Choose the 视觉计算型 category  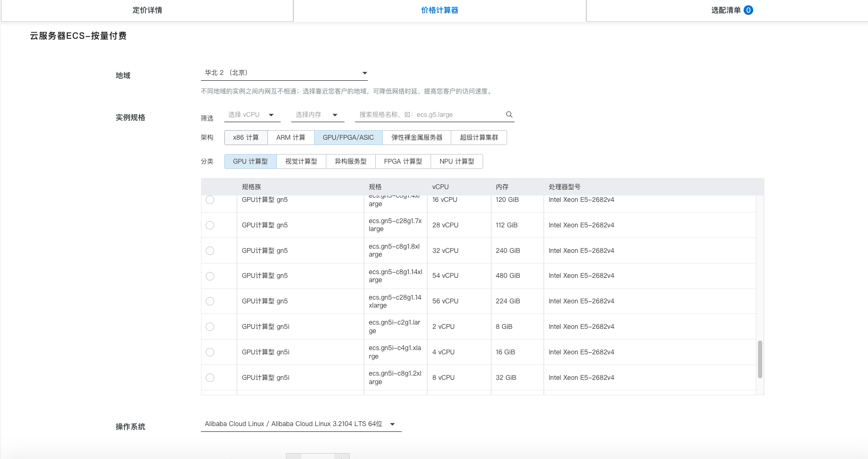[x=301, y=161]
